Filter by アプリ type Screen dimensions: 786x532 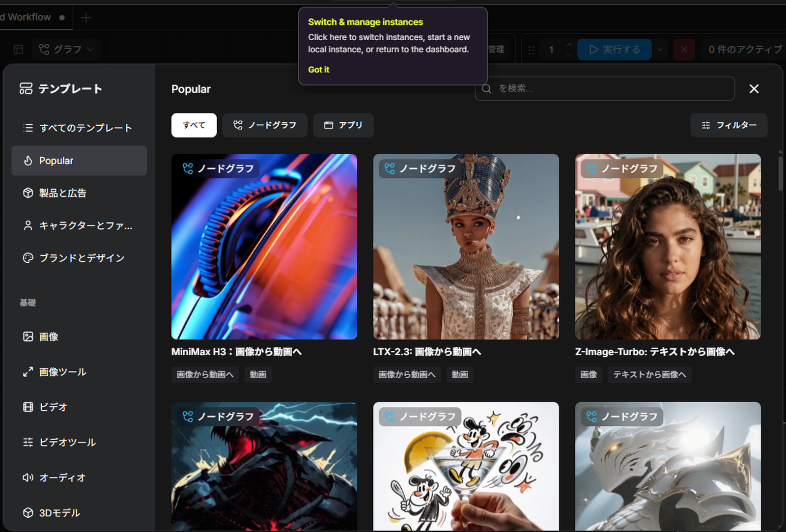pyautogui.click(x=343, y=125)
